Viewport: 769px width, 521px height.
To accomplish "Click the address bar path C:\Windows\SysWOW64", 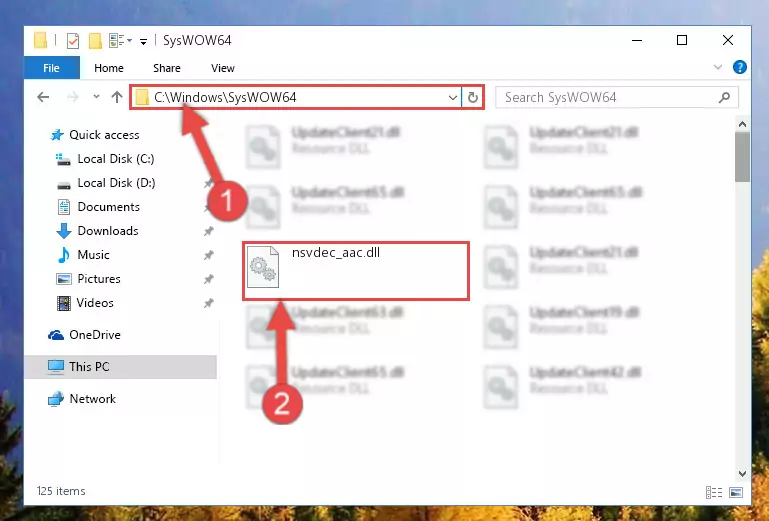I will tap(225, 97).
